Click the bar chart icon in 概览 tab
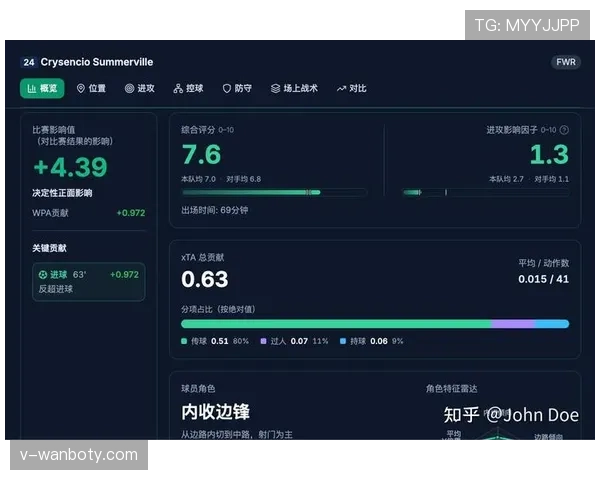The image size is (600, 480). 31,88
